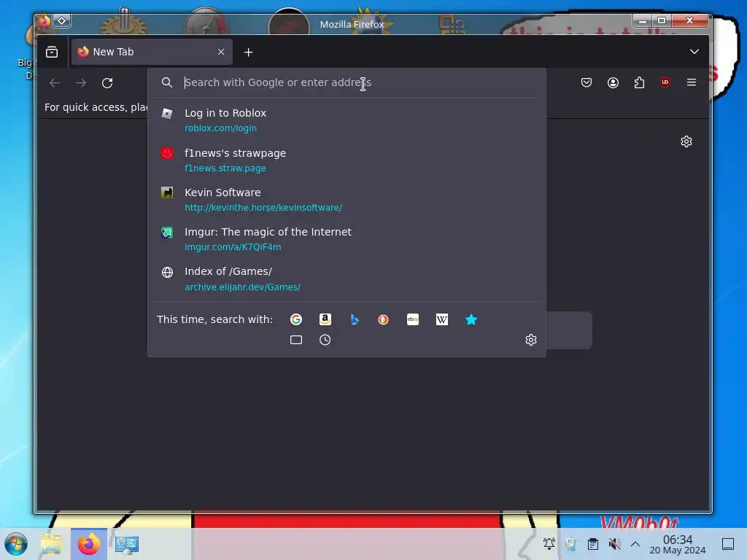The width and height of the screenshot is (747, 560).
Task: Search this time with Wikipedia icon
Action: (441, 319)
